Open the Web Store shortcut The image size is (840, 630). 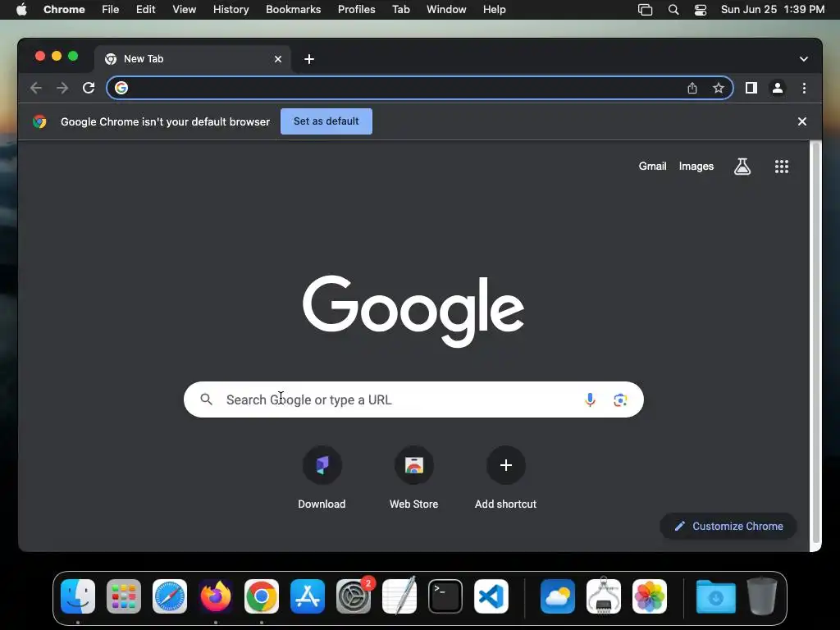413,477
